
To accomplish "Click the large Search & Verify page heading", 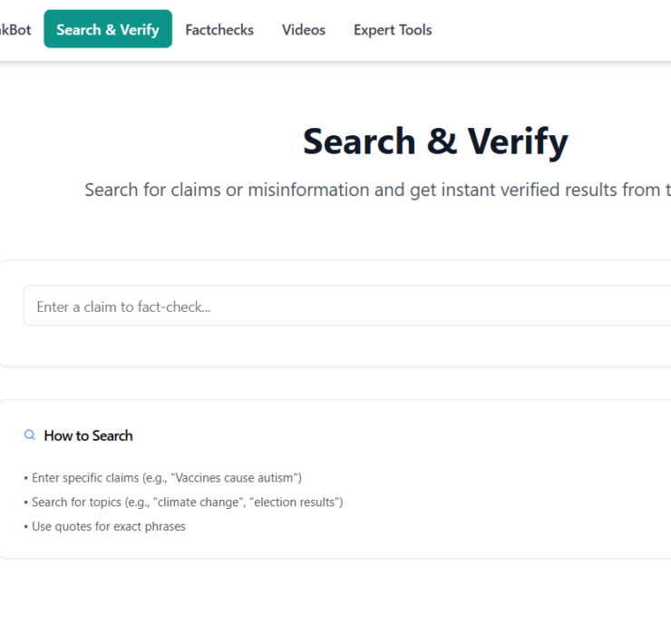I will pyautogui.click(x=435, y=141).
